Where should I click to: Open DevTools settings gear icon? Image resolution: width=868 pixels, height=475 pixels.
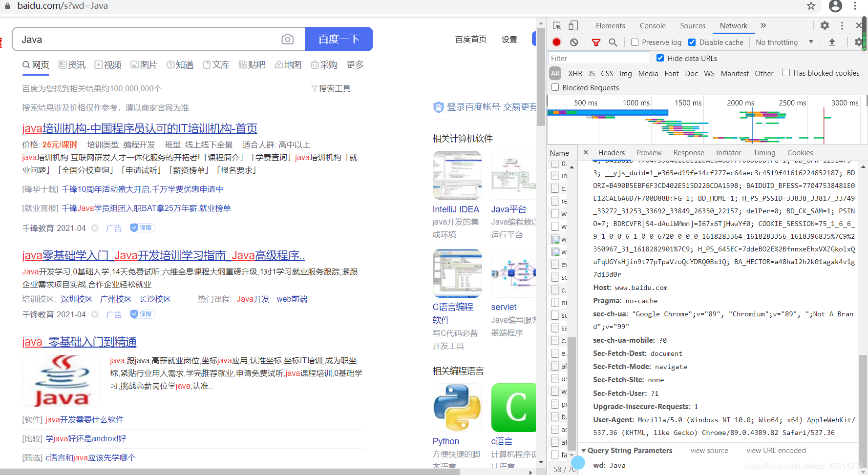(x=825, y=25)
